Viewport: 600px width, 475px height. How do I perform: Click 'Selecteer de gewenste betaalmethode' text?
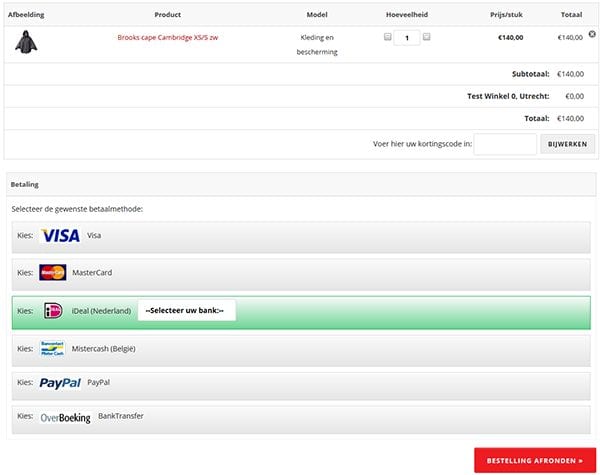tap(77, 209)
